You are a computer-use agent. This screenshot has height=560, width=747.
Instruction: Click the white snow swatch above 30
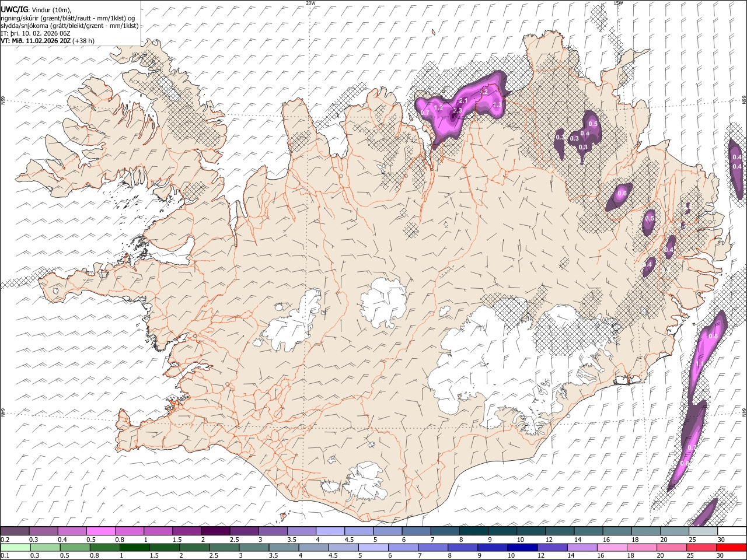[x=731, y=531]
